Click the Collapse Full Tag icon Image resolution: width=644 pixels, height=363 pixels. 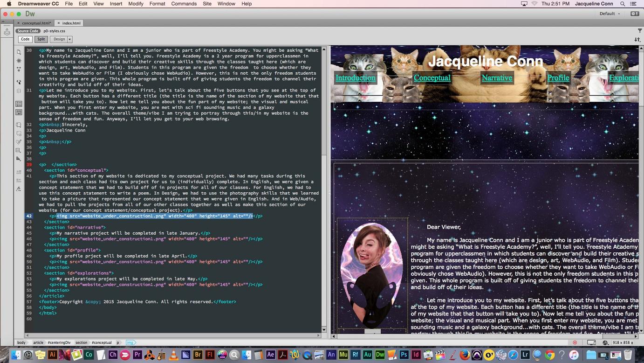(19, 61)
